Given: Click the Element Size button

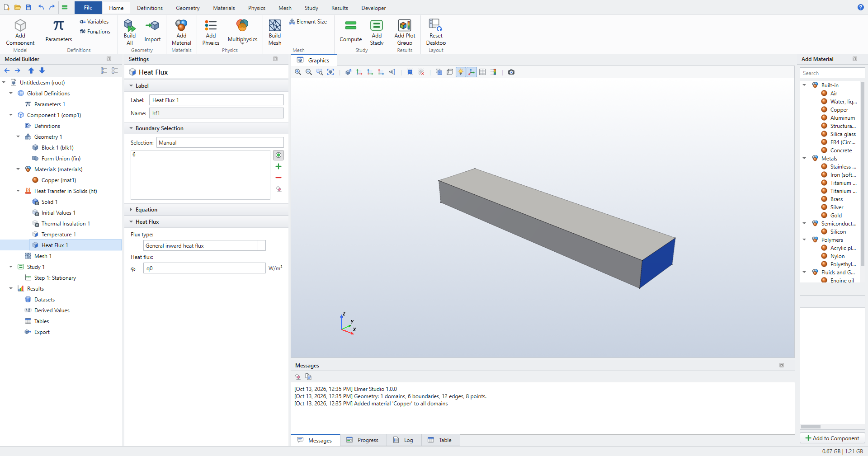Looking at the screenshot, I should (x=308, y=22).
